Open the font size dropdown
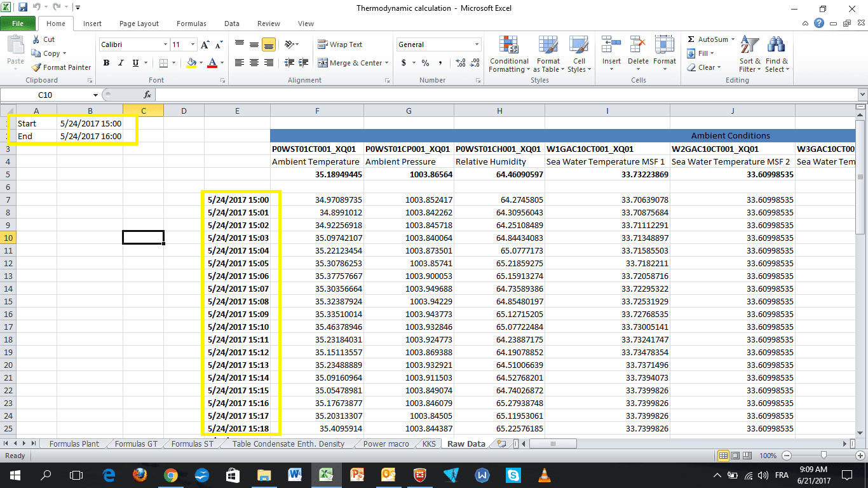868x488 pixels. pyautogui.click(x=193, y=44)
